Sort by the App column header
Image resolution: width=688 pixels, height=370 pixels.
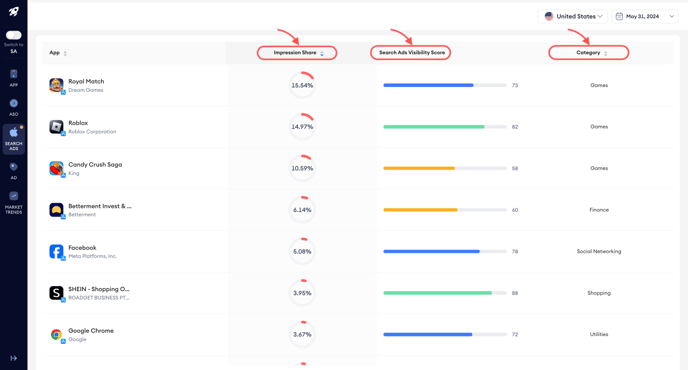click(58, 53)
